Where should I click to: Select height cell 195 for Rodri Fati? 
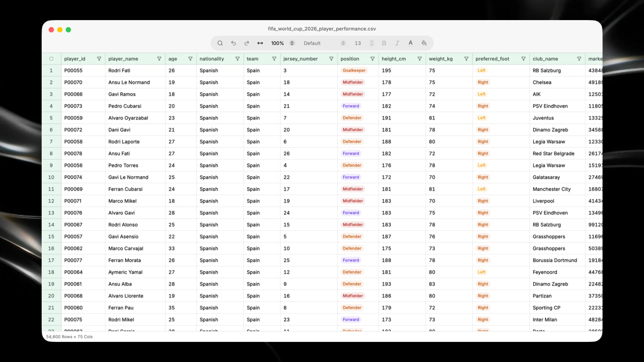402,70
